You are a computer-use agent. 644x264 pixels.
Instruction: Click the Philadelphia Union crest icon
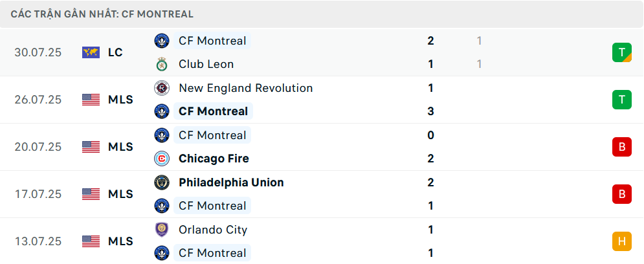(161, 182)
